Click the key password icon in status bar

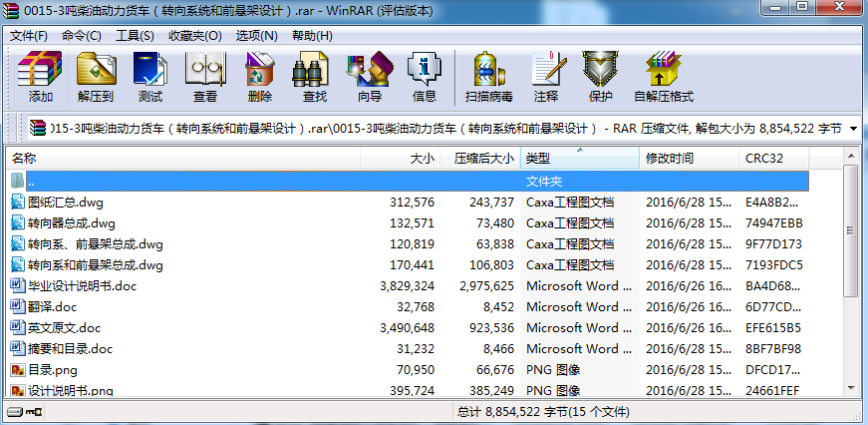[34, 412]
